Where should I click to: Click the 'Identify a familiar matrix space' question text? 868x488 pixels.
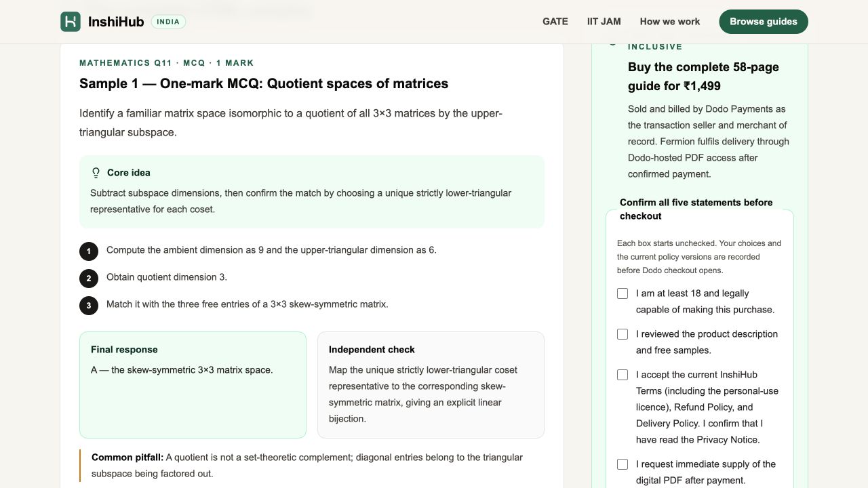point(291,123)
